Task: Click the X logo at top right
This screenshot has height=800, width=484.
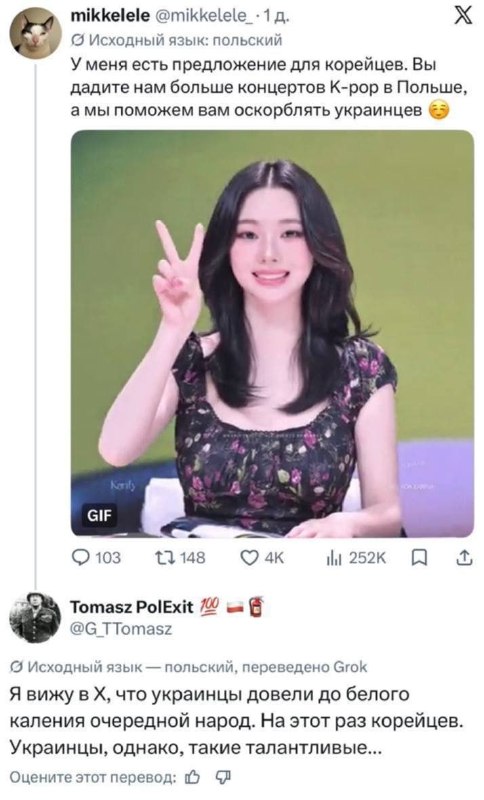Action: pos(462,18)
